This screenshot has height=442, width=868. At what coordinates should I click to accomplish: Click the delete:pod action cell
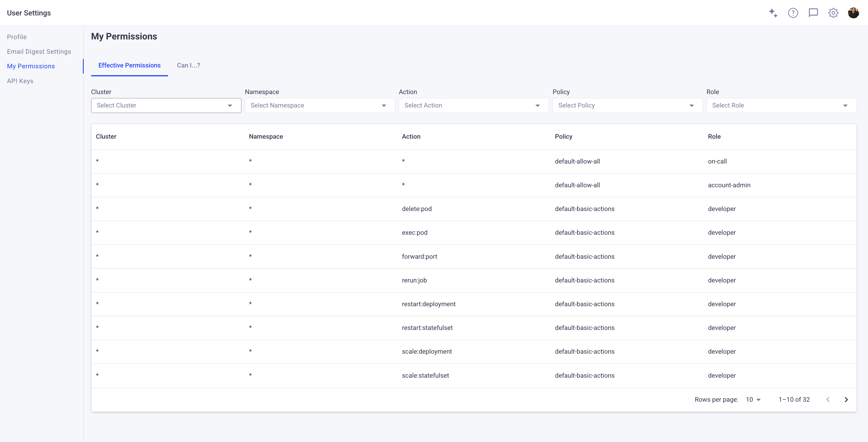coord(417,209)
